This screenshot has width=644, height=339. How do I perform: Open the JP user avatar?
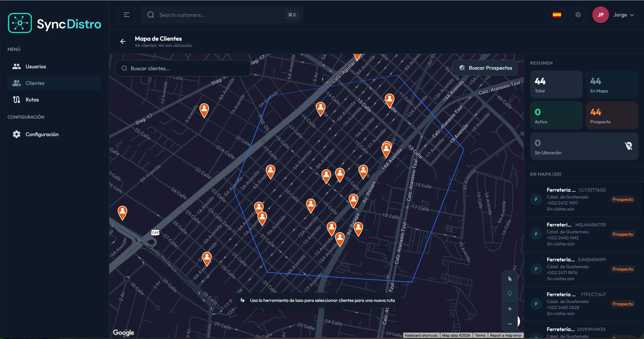pyautogui.click(x=600, y=15)
